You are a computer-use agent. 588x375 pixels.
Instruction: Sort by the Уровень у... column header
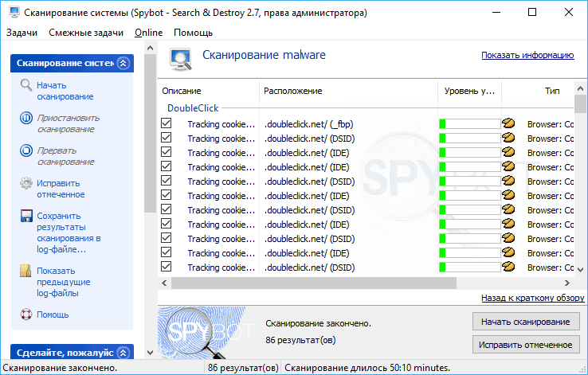coord(469,91)
